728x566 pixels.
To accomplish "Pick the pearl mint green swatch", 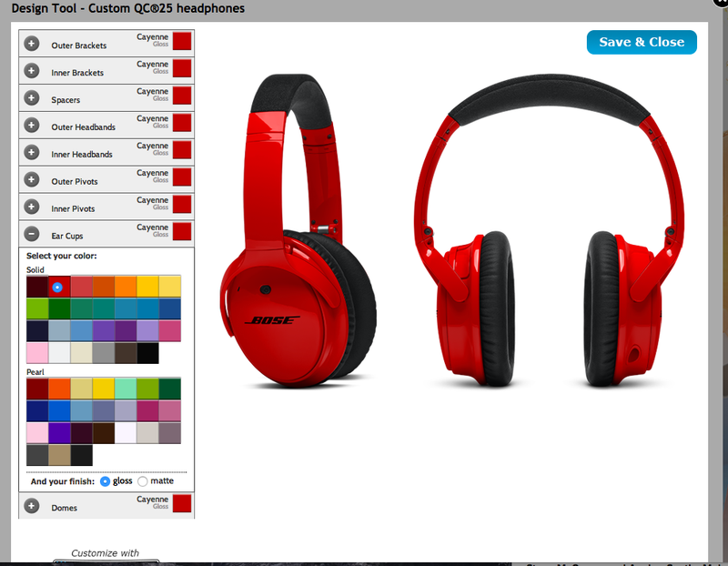I will [x=126, y=389].
